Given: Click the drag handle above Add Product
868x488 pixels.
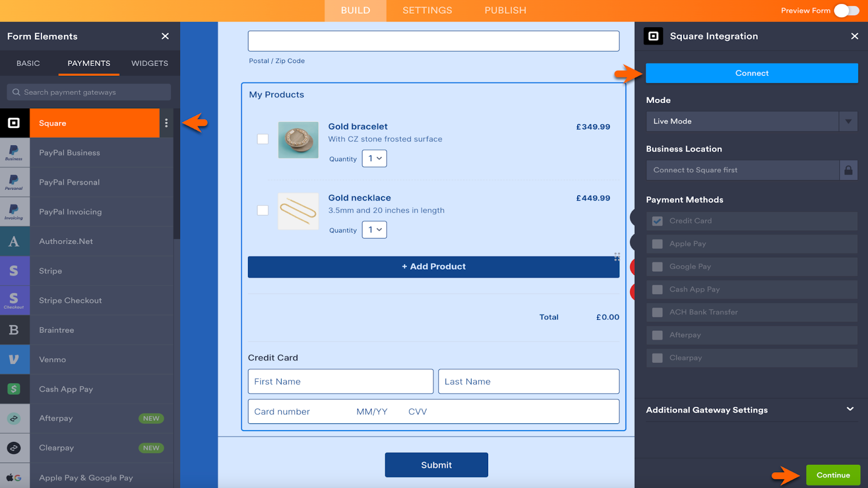Looking at the screenshot, I should tap(617, 256).
